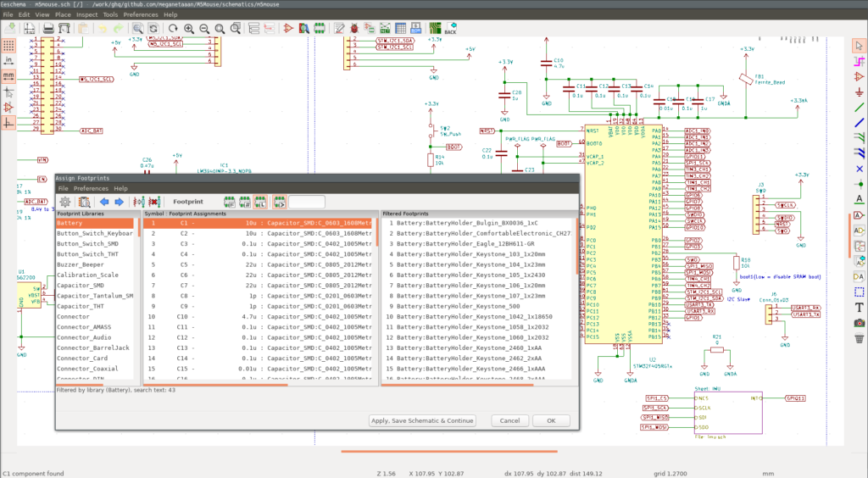Select the Place junction tool

pos(860,184)
